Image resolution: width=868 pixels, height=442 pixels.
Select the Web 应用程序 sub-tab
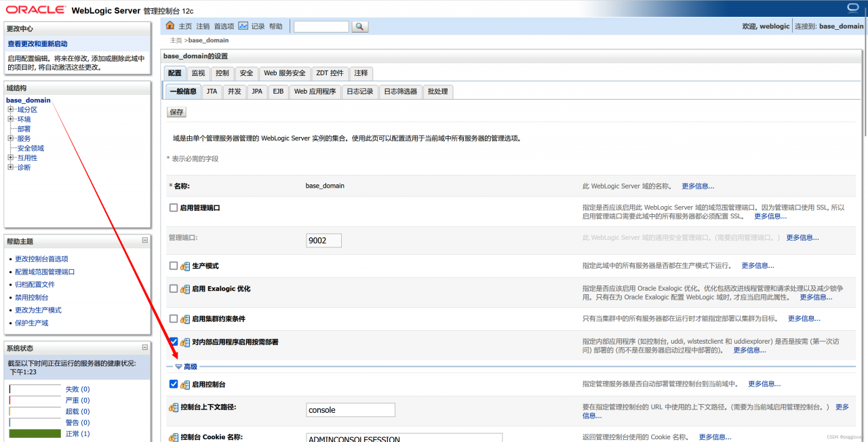[x=315, y=92]
